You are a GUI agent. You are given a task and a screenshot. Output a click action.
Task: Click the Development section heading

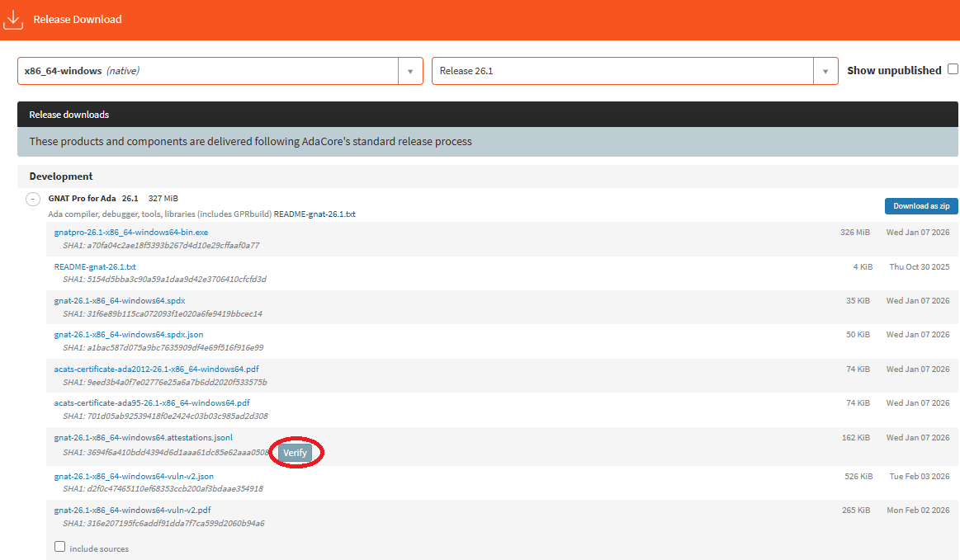coord(61,176)
